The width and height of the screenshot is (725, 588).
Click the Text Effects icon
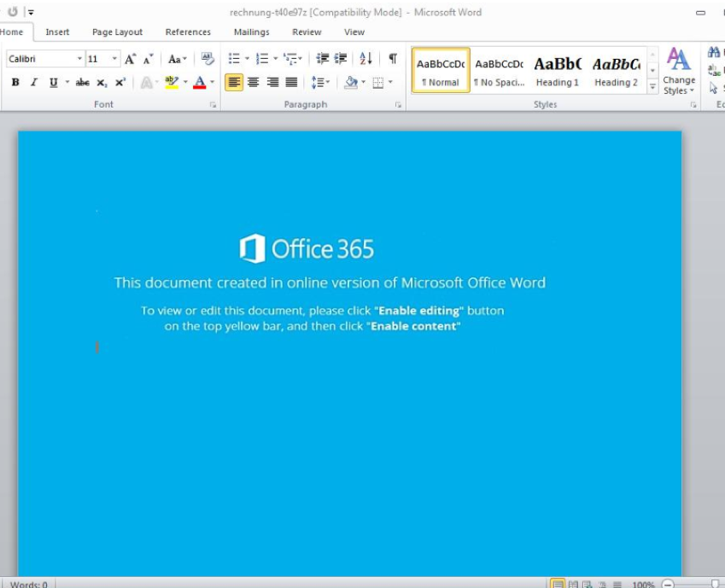(x=147, y=82)
